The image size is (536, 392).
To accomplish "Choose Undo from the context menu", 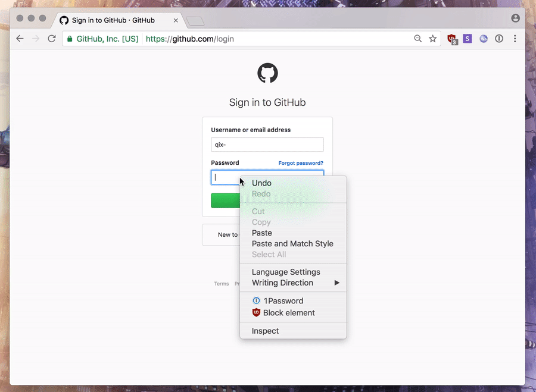I will 293,183.
